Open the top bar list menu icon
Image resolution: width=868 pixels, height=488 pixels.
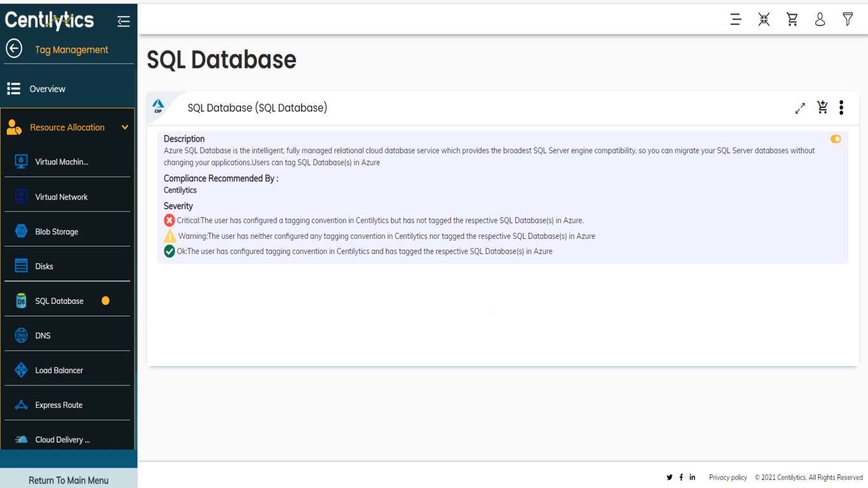(x=736, y=19)
